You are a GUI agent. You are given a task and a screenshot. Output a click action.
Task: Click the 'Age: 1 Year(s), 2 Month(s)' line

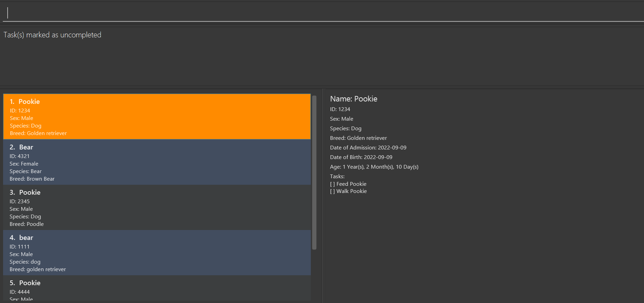coord(374,167)
